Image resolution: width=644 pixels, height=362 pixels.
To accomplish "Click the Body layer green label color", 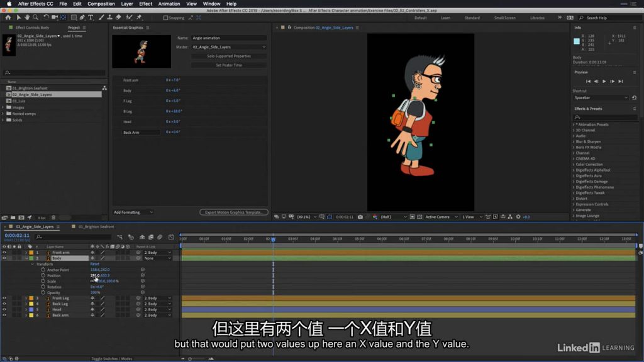I will pyautogui.click(x=31, y=258).
